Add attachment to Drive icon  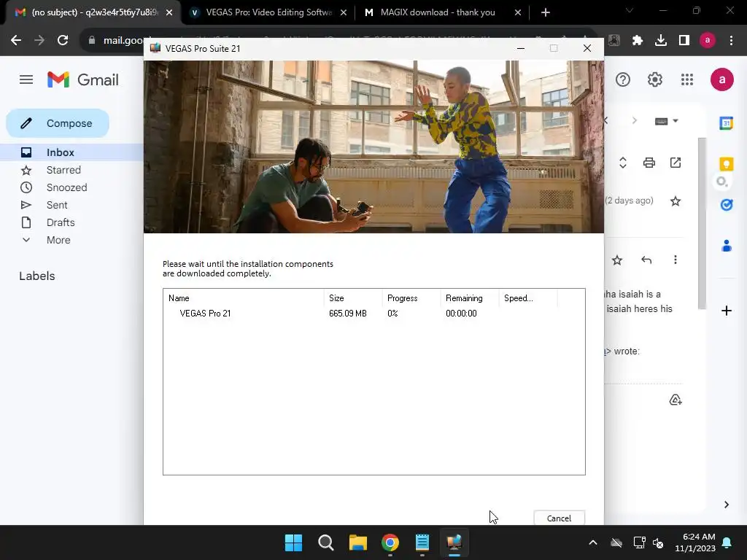pyautogui.click(x=675, y=400)
